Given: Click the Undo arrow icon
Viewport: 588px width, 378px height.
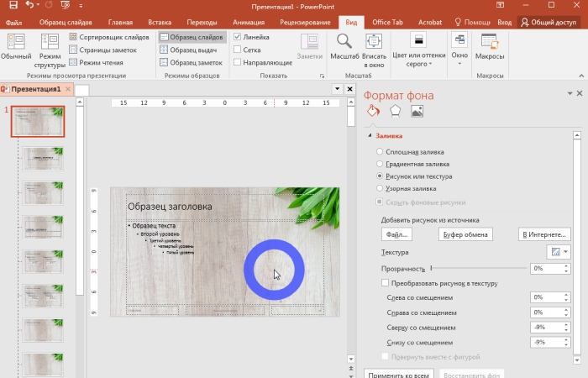Looking at the screenshot, I should [x=29, y=5].
